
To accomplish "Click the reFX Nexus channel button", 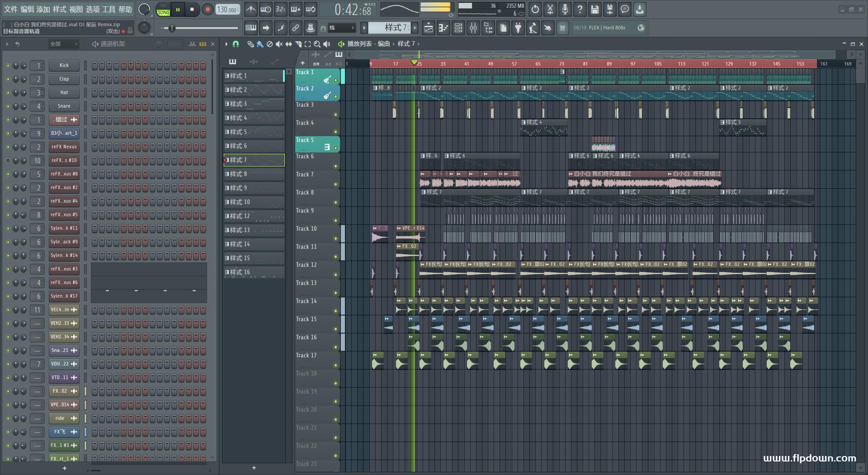I will (x=64, y=147).
